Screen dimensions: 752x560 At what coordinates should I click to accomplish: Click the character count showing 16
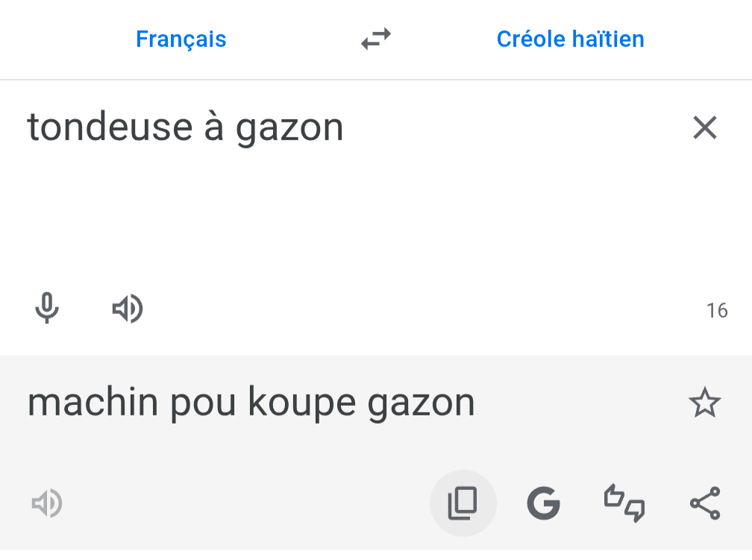717,310
